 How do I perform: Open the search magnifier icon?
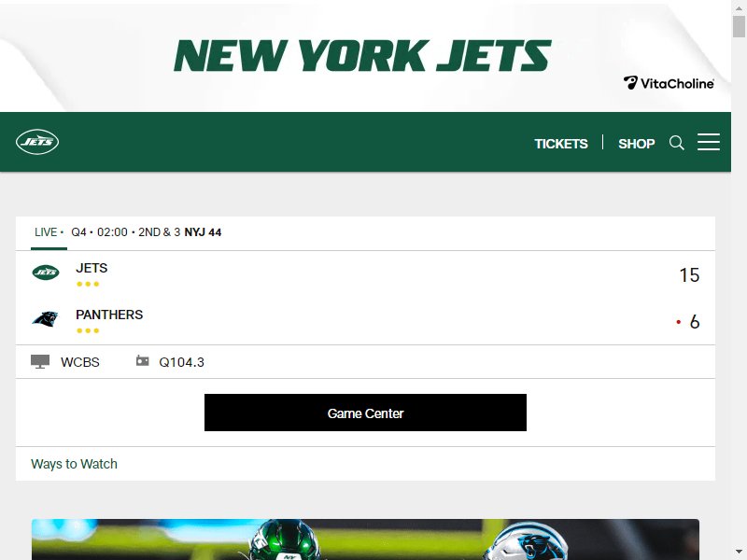[676, 143]
